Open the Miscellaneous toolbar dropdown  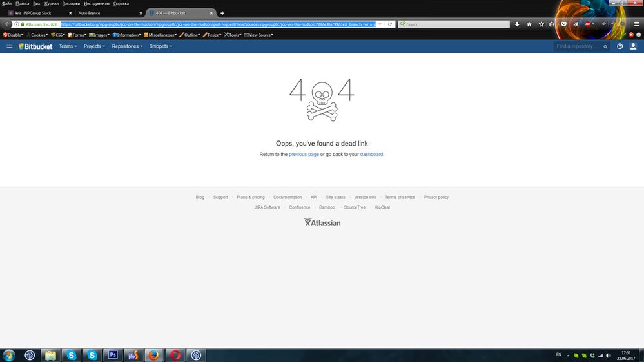pos(160,35)
